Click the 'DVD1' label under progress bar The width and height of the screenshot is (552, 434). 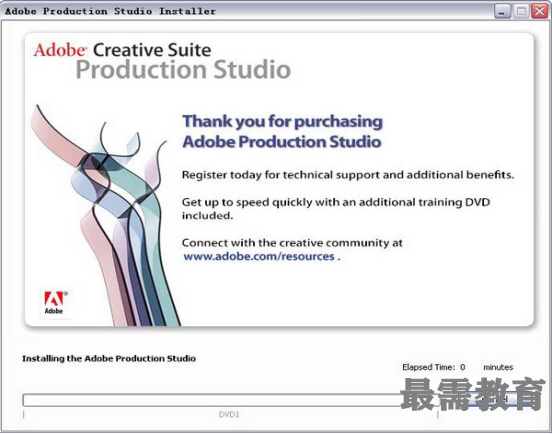point(229,414)
